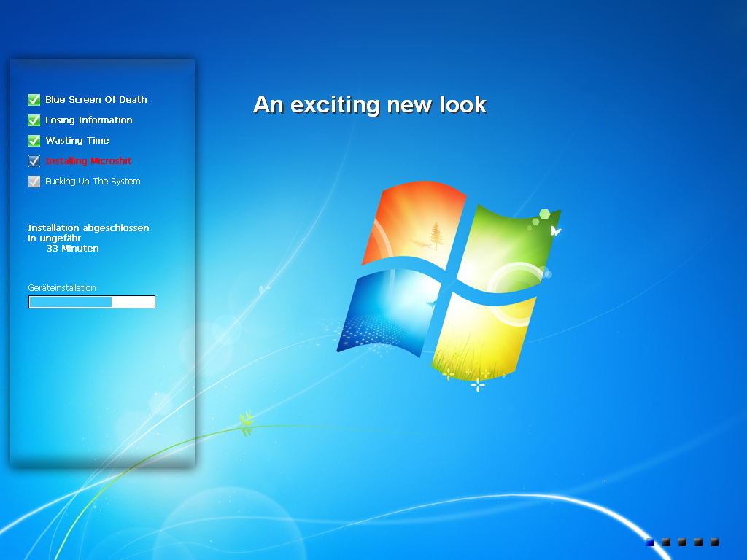Click the 'Wasting Time' green checkbox
Image resolution: width=747 pixels, height=560 pixels.
coord(34,141)
